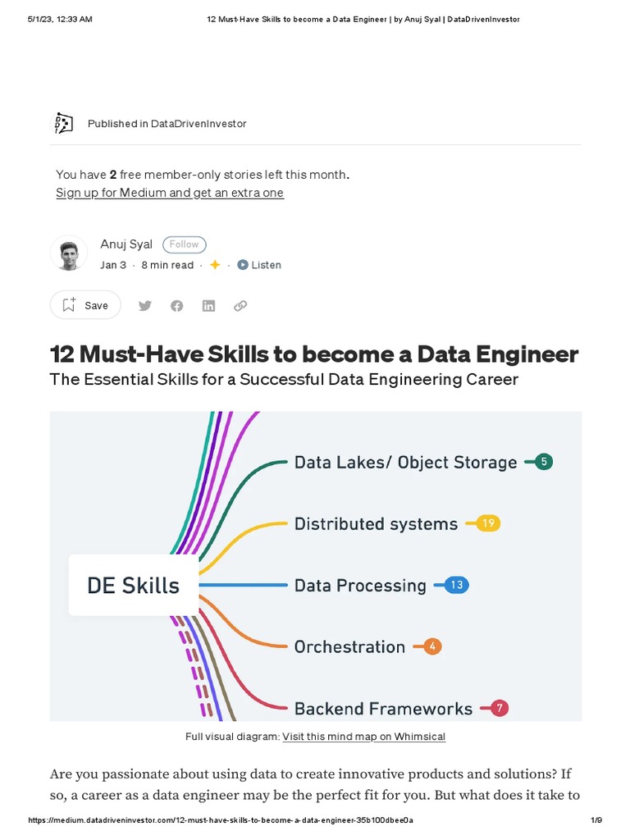Click the DataDrivenInvestor publication logo
This screenshot has height=840, width=630.
[63, 123]
